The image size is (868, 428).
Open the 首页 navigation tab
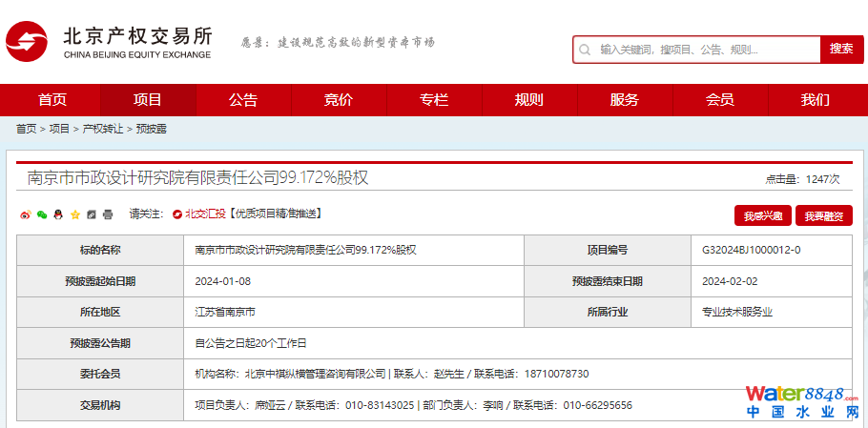pos(52,100)
